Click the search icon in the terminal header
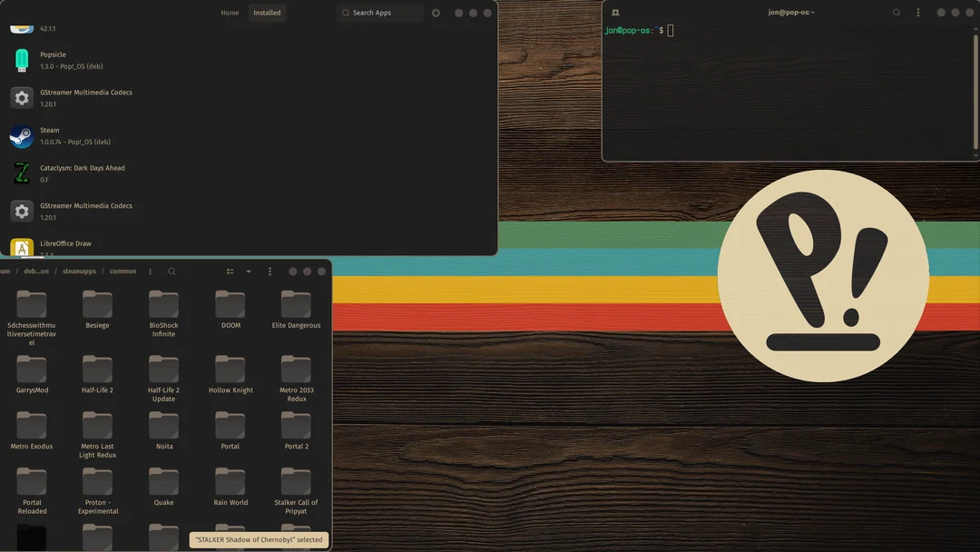980x552 pixels. 897,12
